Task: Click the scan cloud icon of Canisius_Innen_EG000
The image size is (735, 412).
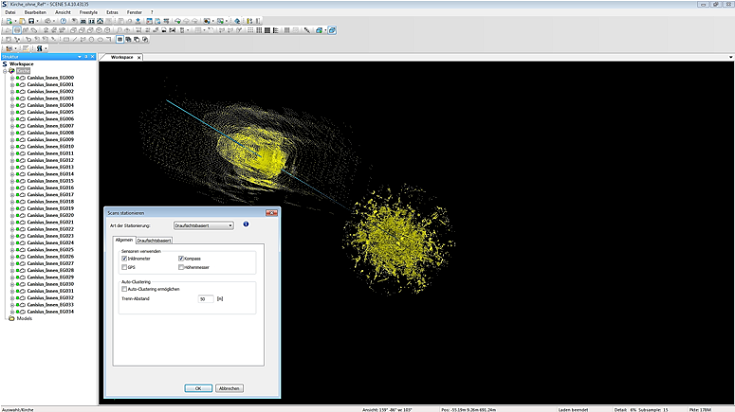Action: [x=22, y=78]
